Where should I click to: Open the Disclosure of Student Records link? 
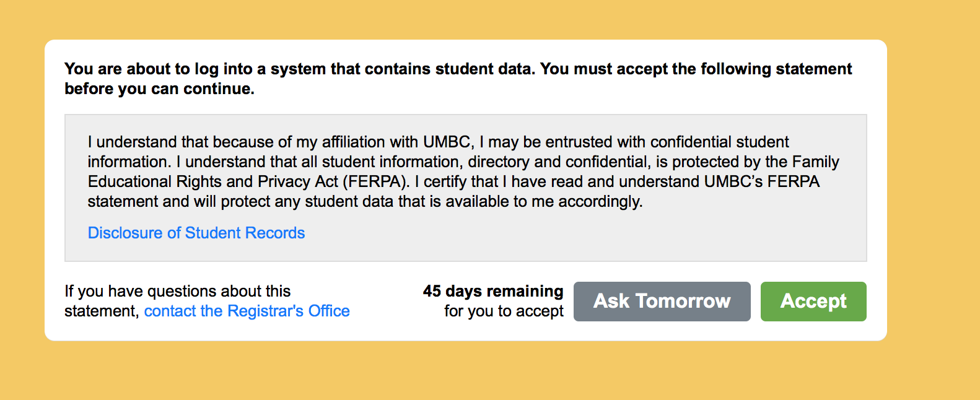tap(196, 233)
